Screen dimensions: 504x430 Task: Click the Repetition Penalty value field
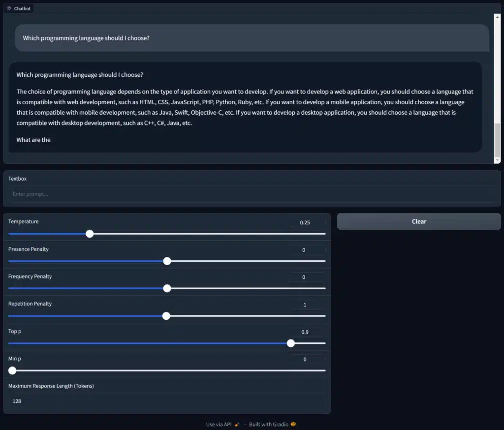[309, 305]
